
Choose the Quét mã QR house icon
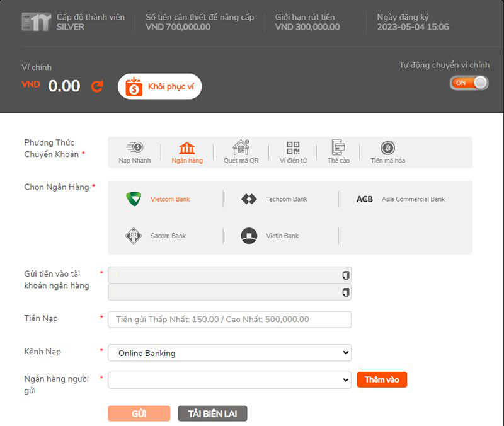(241, 148)
